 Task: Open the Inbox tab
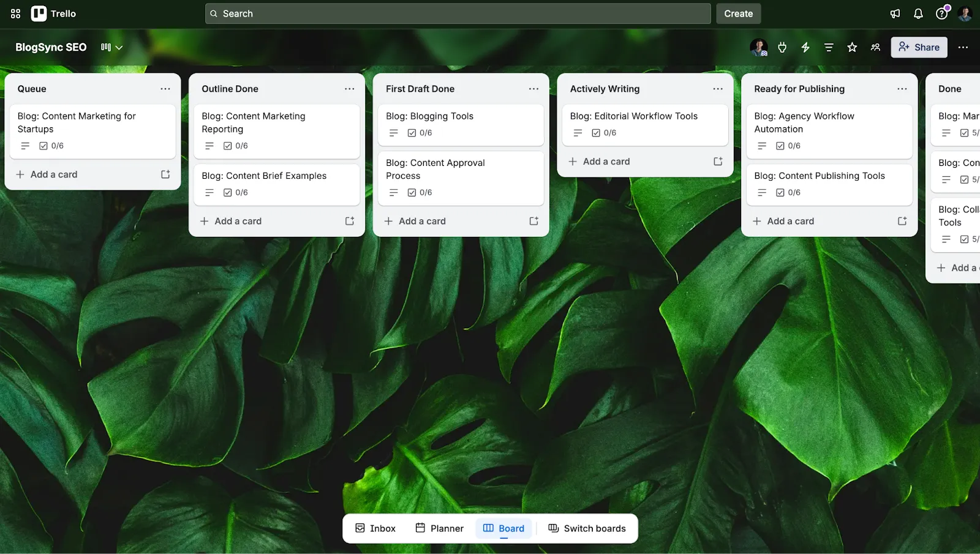click(x=374, y=528)
